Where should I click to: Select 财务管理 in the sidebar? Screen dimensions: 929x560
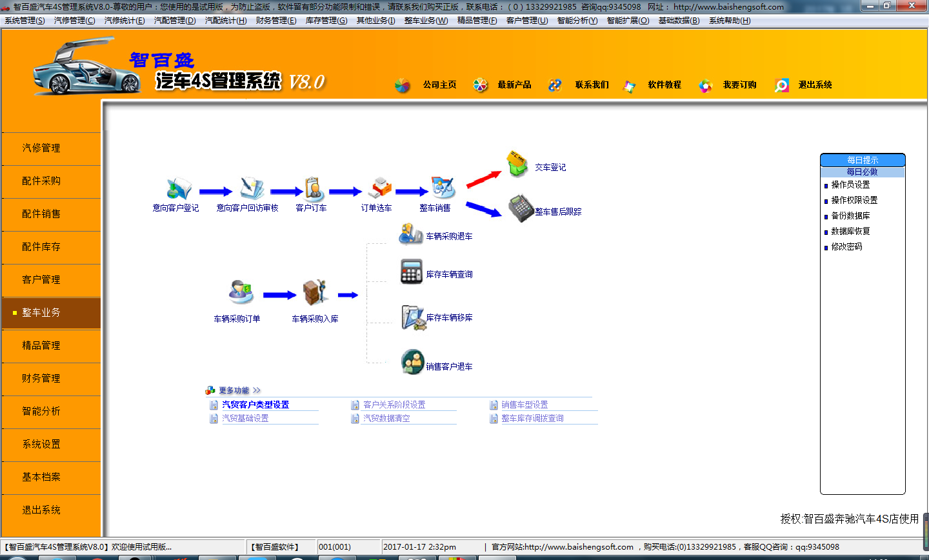(x=51, y=379)
